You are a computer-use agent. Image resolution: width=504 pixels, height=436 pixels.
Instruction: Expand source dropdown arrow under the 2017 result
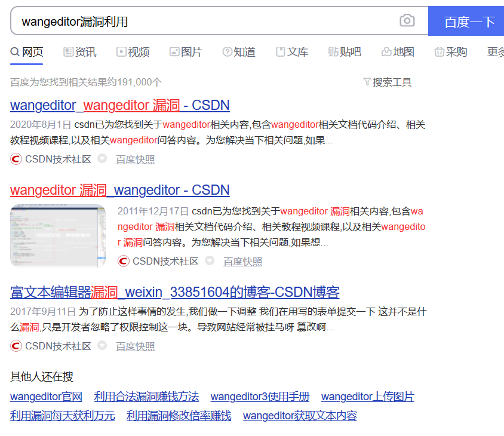(x=102, y=345)
